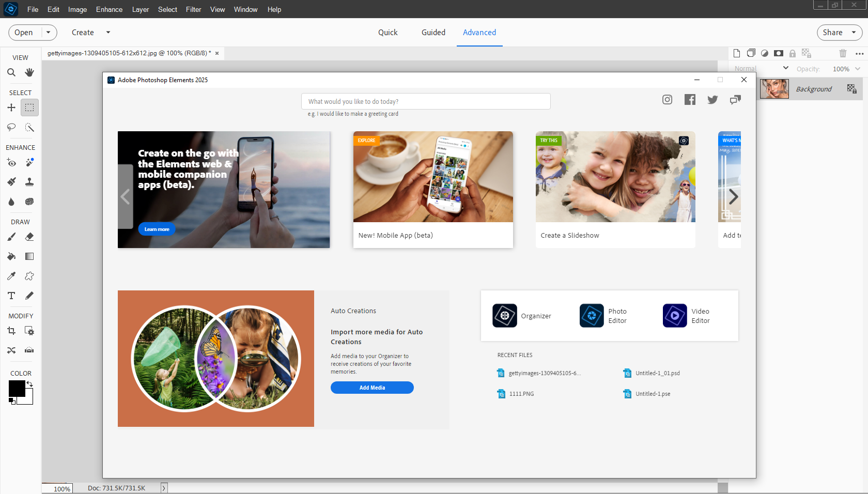Click the black foreground color swatch

click(17, 389)
